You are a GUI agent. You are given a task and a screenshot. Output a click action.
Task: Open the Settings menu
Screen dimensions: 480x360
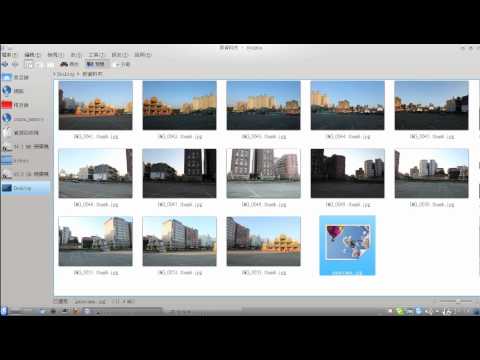120,55
